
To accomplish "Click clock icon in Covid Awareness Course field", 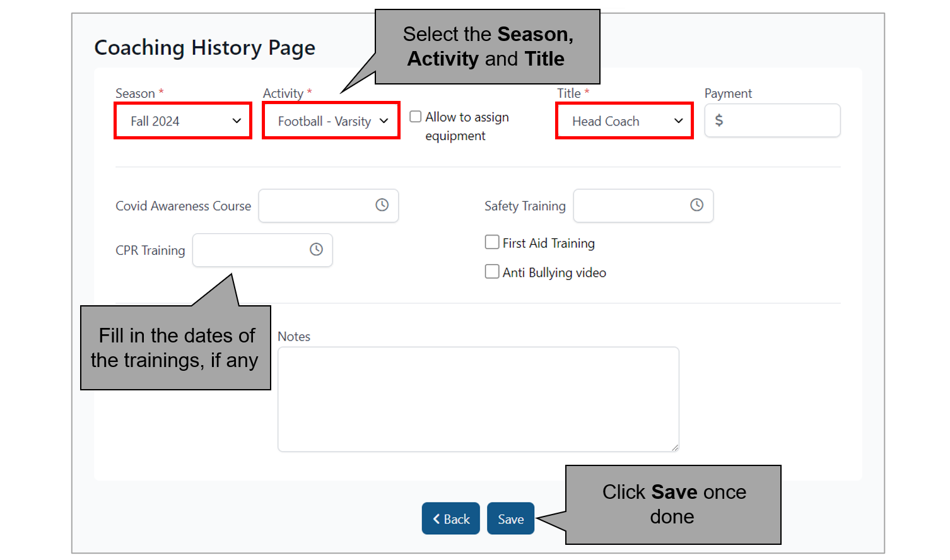I will (x=382, y=205).
